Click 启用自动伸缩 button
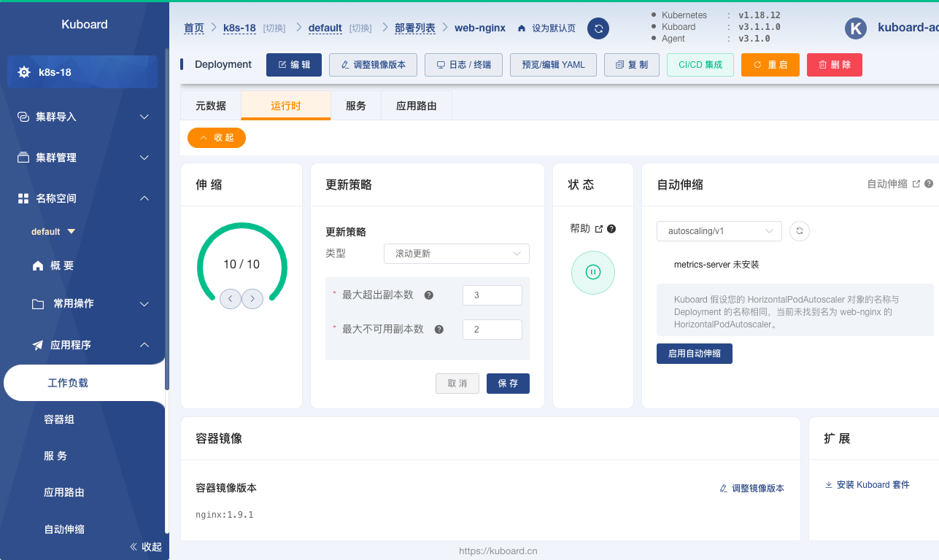The image size is (939, 560). pos(695,354)
